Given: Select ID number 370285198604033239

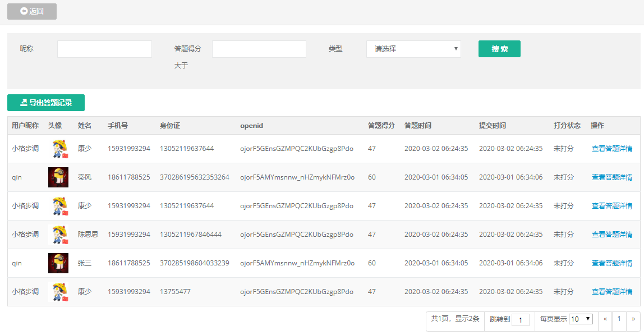Looking at the screenshot, I should 194,263.
